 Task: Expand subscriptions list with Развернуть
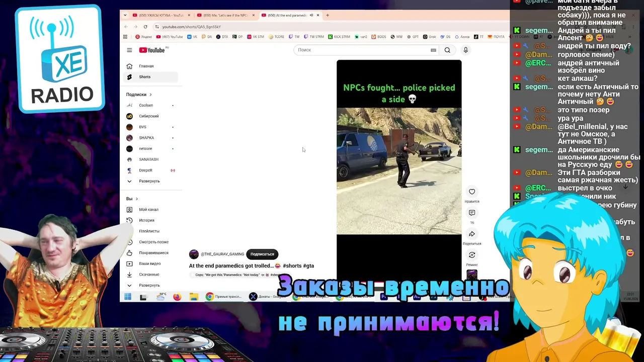(151, 181)
